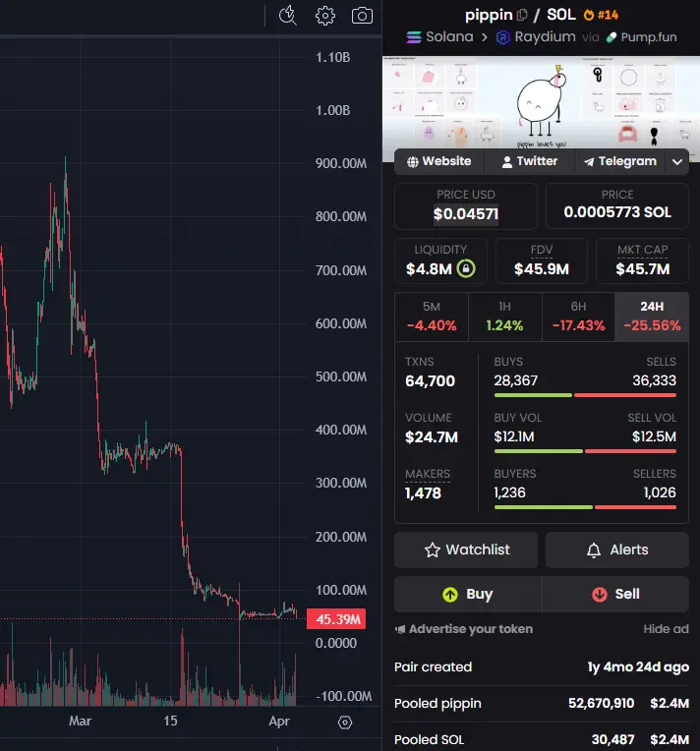Click Hide ad link
Screen dimensions: 700x751
[x=666, y=629]
